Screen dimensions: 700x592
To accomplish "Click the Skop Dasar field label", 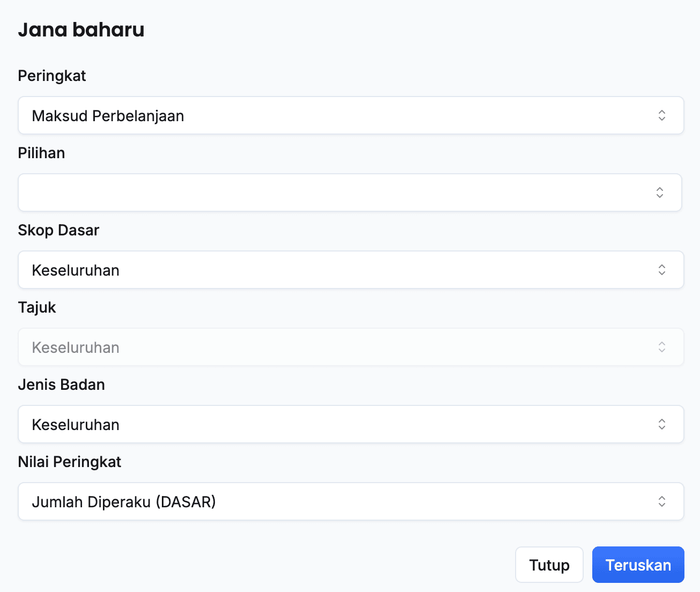I will click(58, 230).
